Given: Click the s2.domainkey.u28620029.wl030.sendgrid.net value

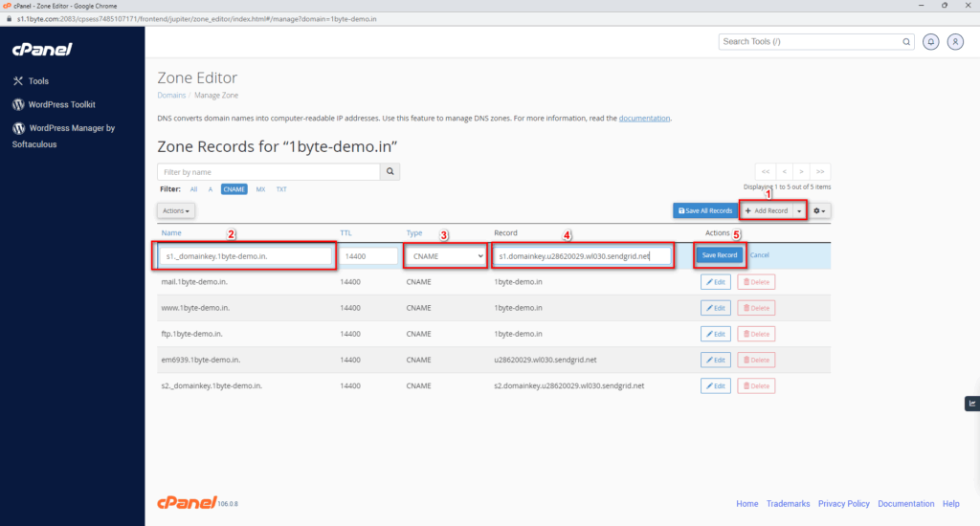Looking at the screenshot, I should pyautogui.click(x=568, y=386).
